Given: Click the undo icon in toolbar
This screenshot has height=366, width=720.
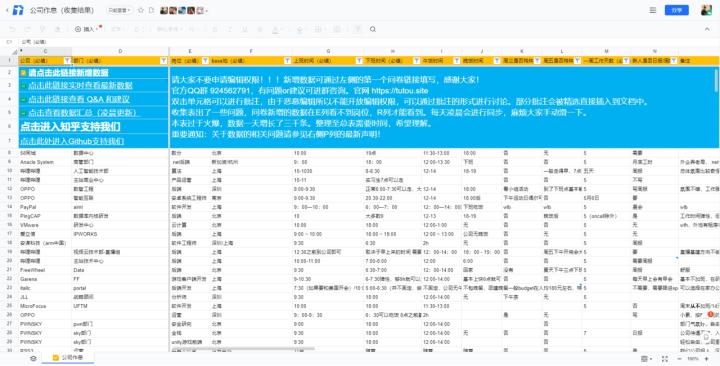Looking at the screenshot, I should tap(12, 29).
